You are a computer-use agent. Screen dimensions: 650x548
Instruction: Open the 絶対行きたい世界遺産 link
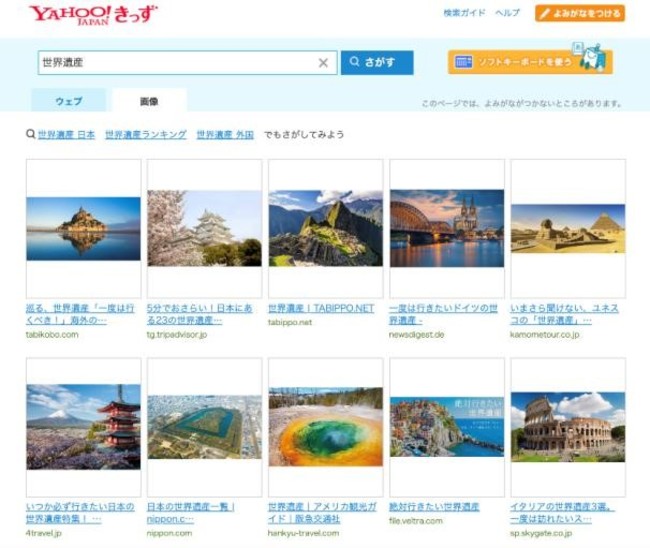pyautogui.click(x=434, y=507)
